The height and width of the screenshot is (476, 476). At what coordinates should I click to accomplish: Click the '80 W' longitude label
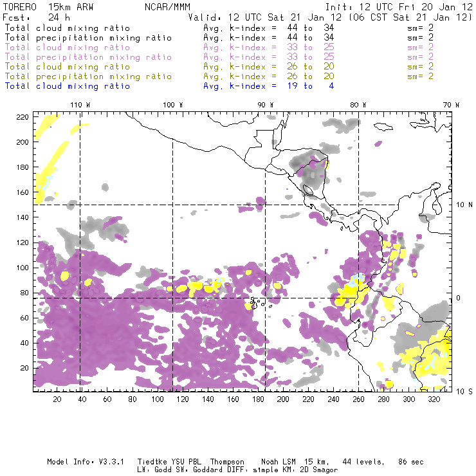(358, 105)
